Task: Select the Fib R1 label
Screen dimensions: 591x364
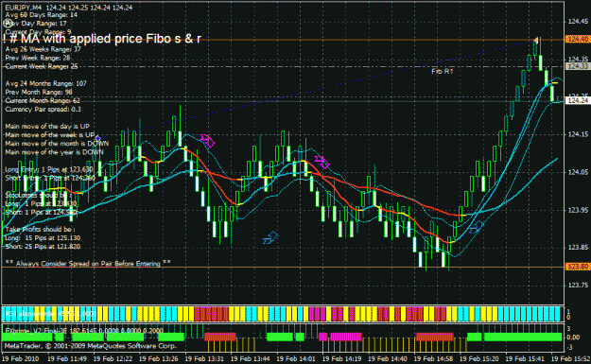Action: point(443,71)
